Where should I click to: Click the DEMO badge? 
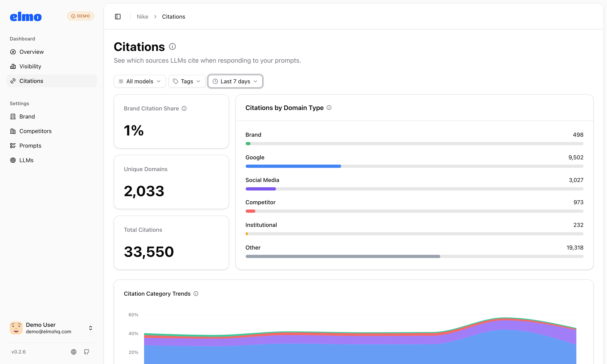(x=81, y=16)
